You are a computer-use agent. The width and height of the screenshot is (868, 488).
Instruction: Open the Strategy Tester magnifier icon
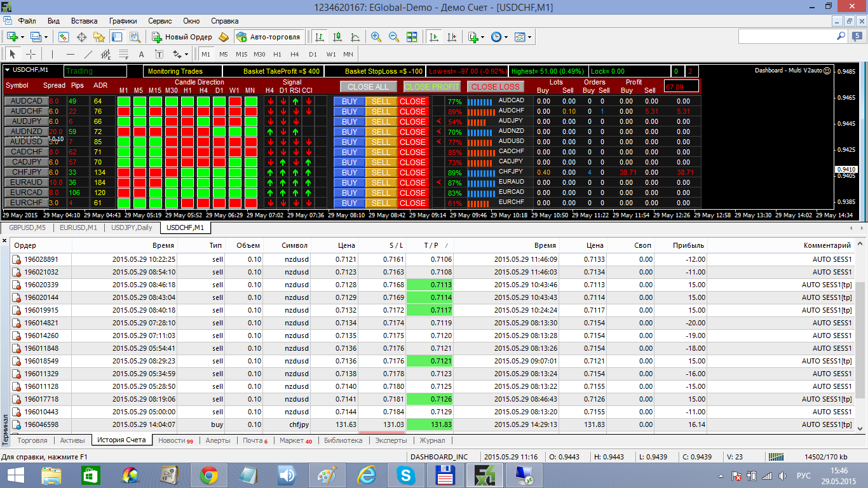pos(135,37)
